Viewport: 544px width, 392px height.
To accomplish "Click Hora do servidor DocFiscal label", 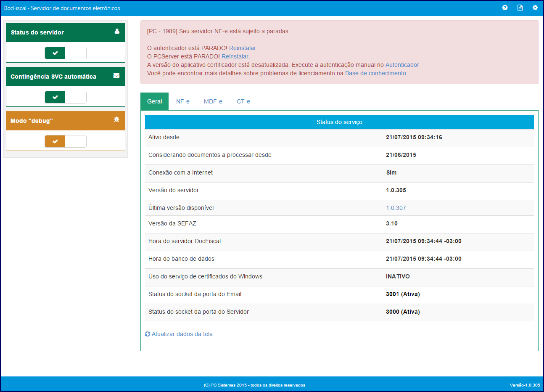I will [185, 241].
